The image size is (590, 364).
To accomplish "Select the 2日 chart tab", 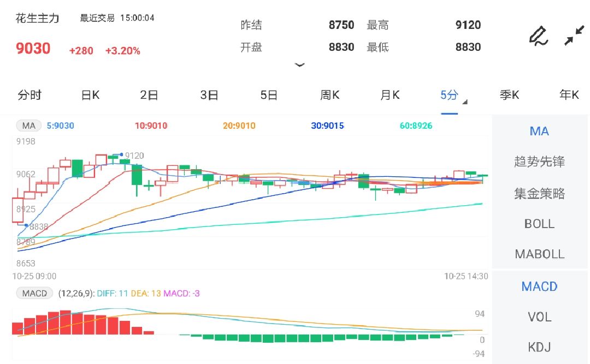I will (149, 95).
